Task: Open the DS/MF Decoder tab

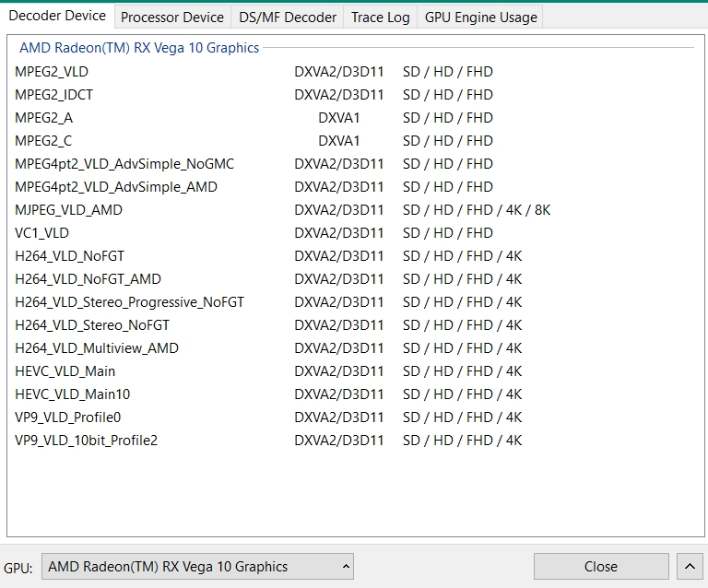Action: click(288, 18)
